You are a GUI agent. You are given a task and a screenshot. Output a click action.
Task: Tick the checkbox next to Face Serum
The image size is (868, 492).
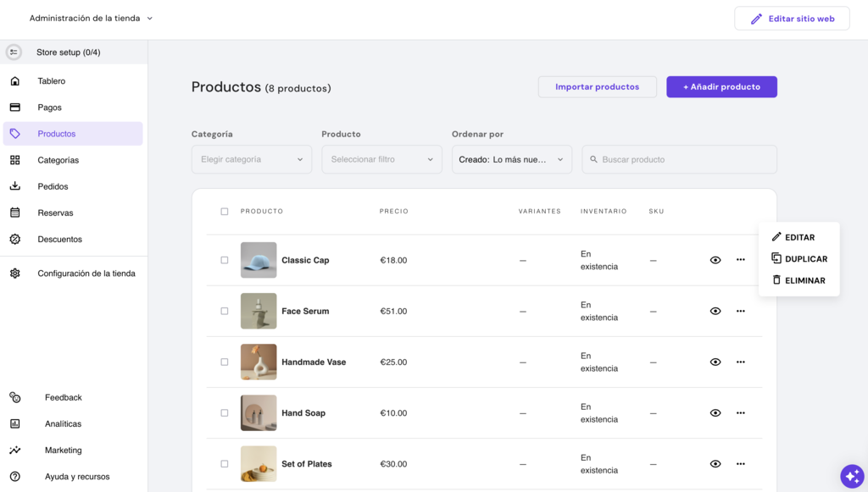pos(224,311)
